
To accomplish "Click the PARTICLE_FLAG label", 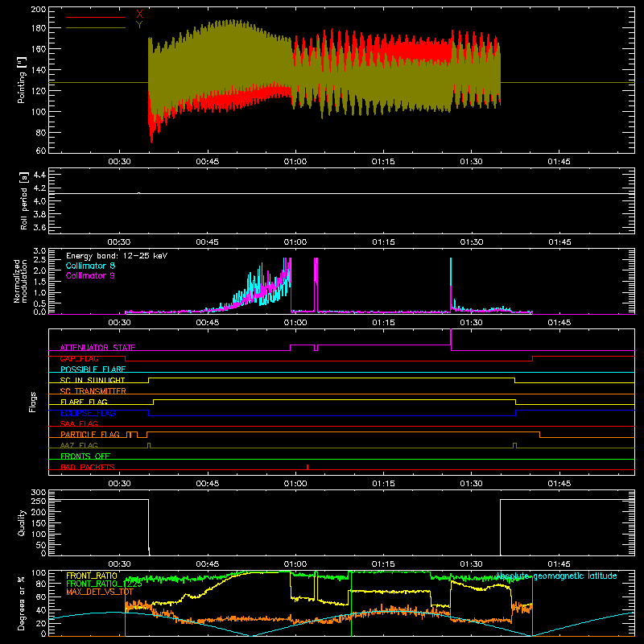I will click(90, 434).
